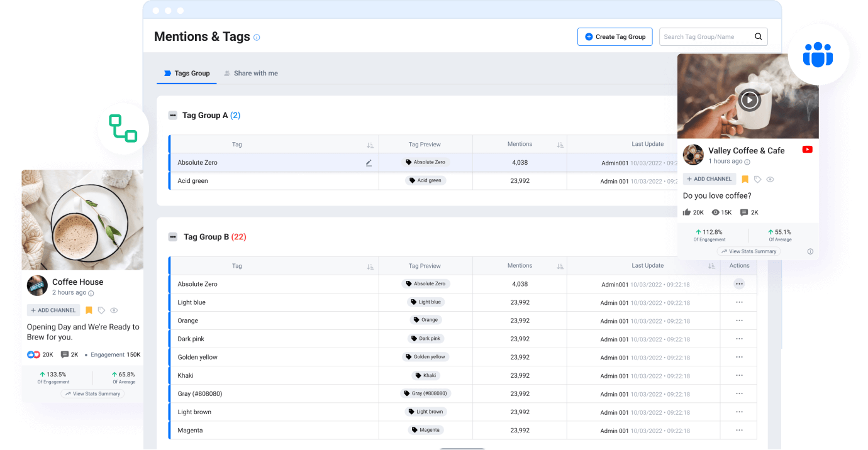Open the tag icon on the Coffee House card

pos(101,310)
